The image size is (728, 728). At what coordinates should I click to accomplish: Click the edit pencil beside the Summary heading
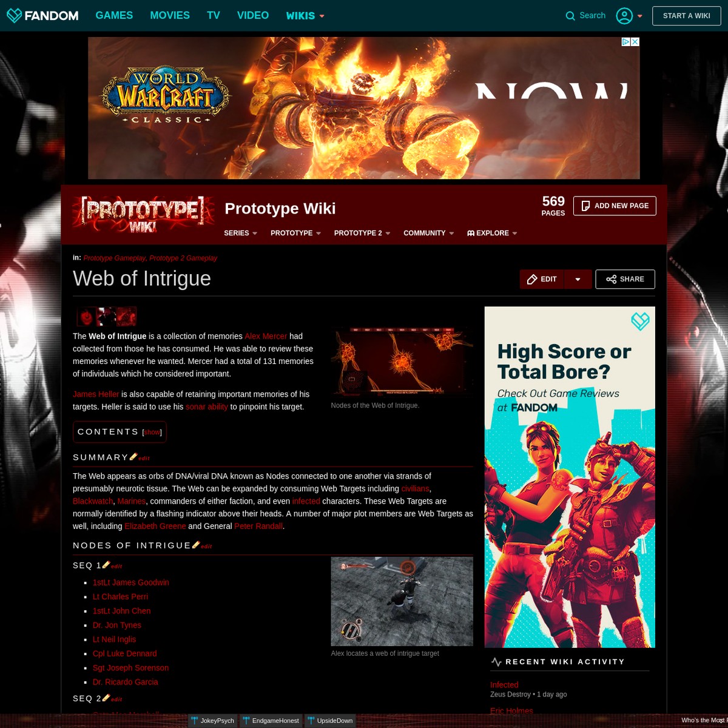pyautogui.click(x=133, y=456)
